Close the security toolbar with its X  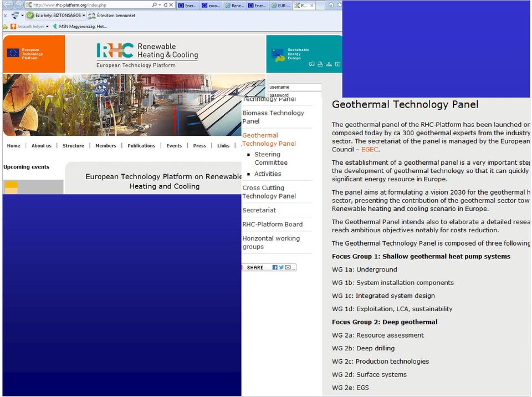click(5, 16)
